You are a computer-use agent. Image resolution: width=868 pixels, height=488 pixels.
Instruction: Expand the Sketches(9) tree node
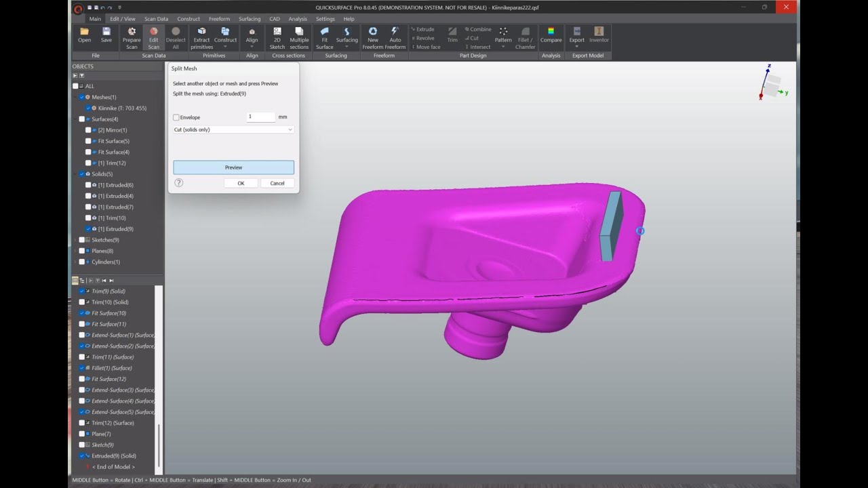click(x=76, y=240)
